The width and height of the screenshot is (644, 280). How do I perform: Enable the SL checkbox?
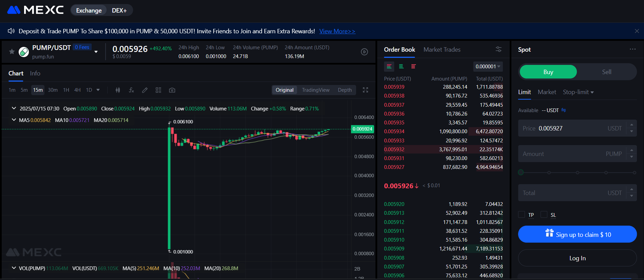click(544, 214)
